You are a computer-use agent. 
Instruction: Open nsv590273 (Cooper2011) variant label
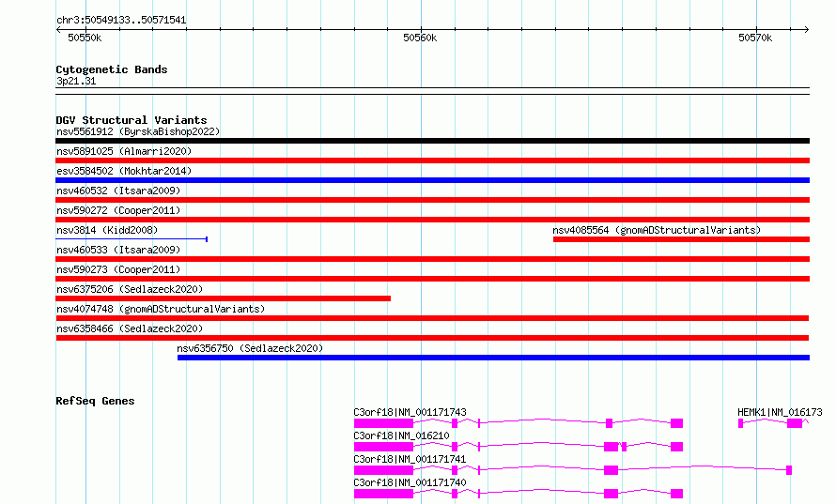(118, 269)
